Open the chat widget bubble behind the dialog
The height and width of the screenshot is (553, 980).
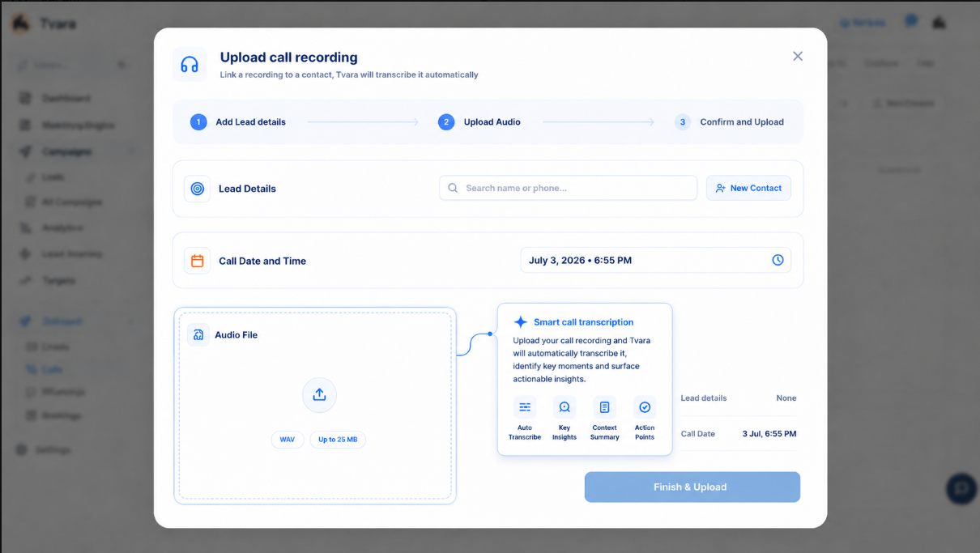pyautogui.click(x=961, y=488)
